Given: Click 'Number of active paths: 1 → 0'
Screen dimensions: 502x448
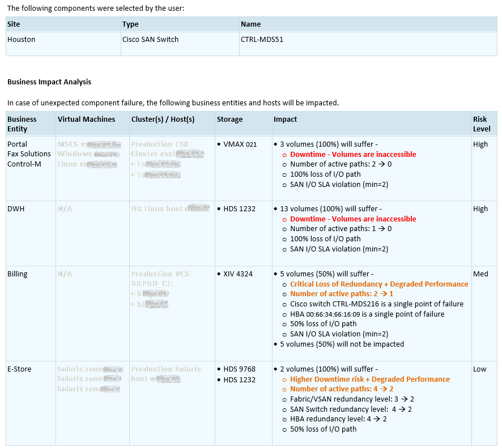Looking at the screenshot, I should [x=341, y=229].
